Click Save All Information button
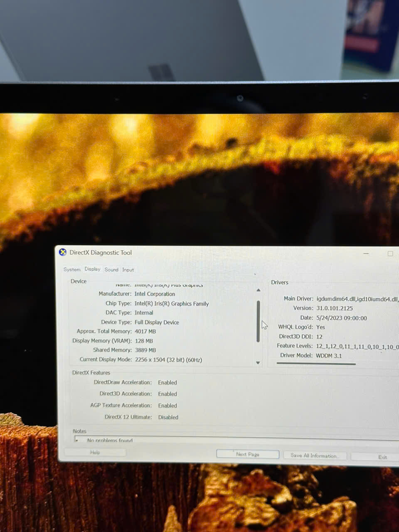Screen dimensions: 399x532 tap(314, 456)
